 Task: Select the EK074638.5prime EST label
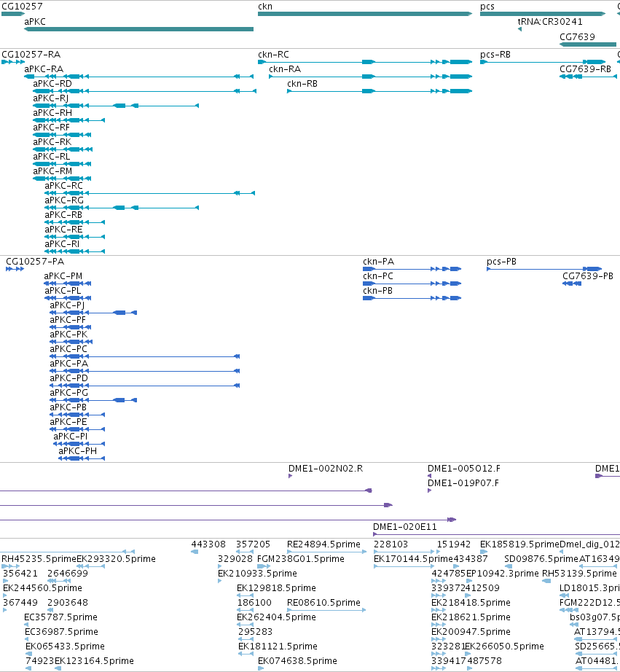click(297, 661)
